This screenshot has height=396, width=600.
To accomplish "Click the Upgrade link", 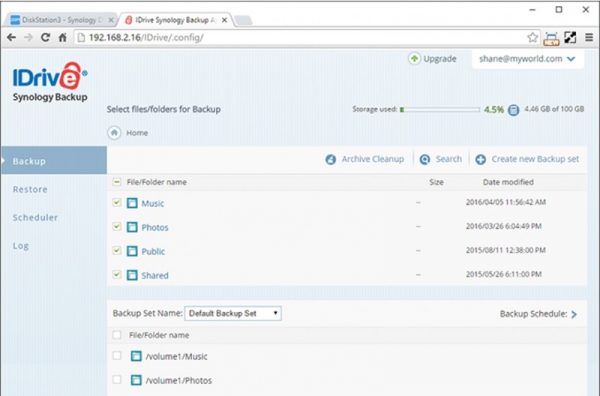I will coord(440,59).
